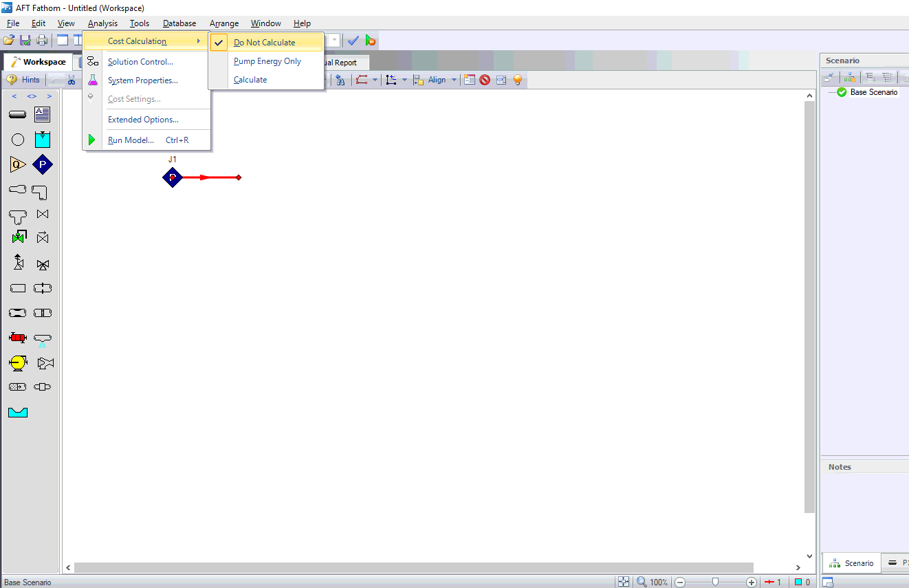909x588 pixels.
Task: Select the area change junction in toolbox
Action: point(18,189)
